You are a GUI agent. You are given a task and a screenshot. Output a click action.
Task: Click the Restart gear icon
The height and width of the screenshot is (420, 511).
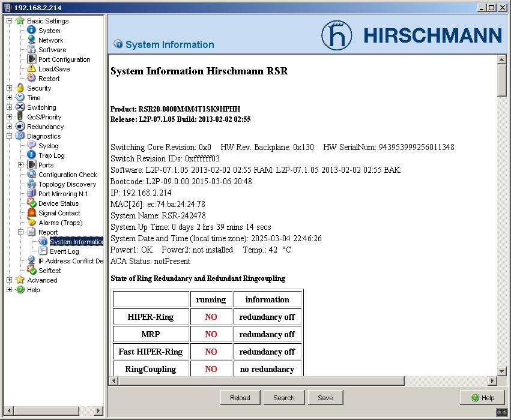click(x=32, y=78)
